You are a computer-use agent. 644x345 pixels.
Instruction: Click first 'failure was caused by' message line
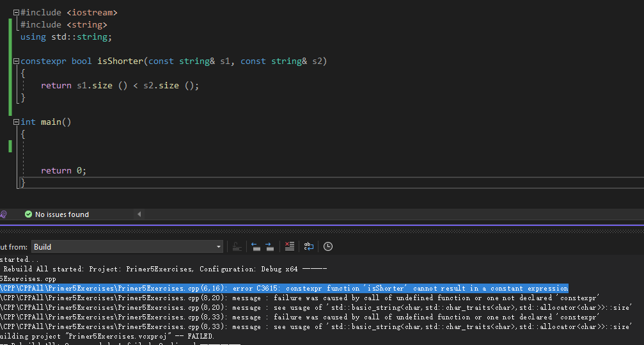click(x=300, y=298)
